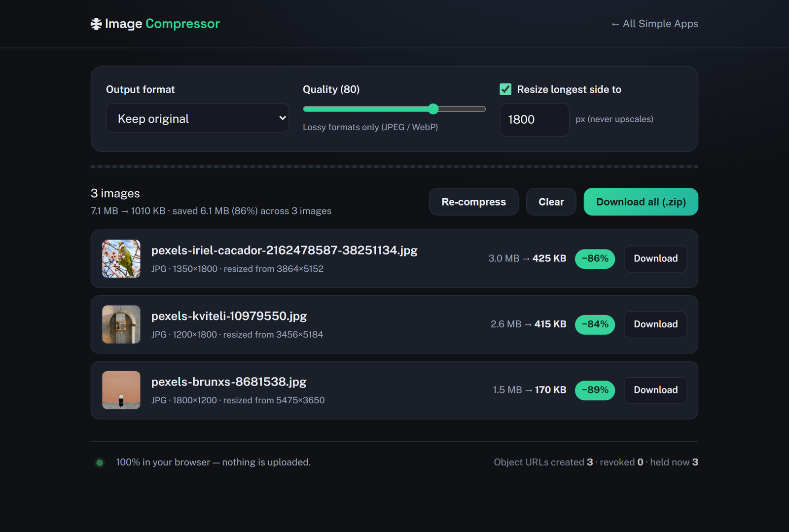Click the -86% savings badge

pos(595,258)
